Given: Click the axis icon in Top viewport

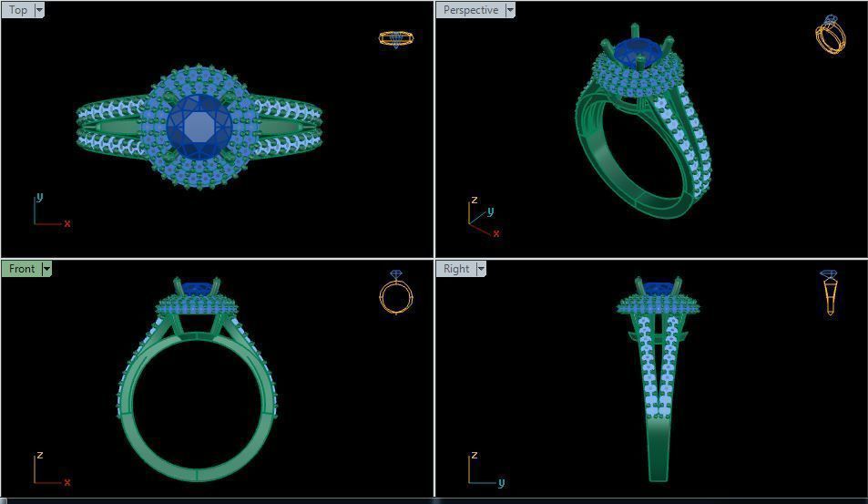Looking at the screenshot, I should pos(52,210).
